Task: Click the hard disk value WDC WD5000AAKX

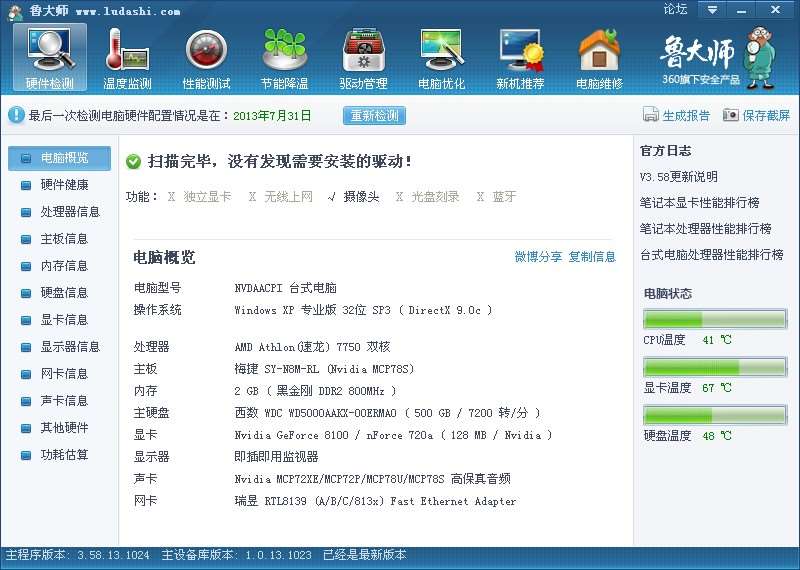Action: click(x=387, y=413)
